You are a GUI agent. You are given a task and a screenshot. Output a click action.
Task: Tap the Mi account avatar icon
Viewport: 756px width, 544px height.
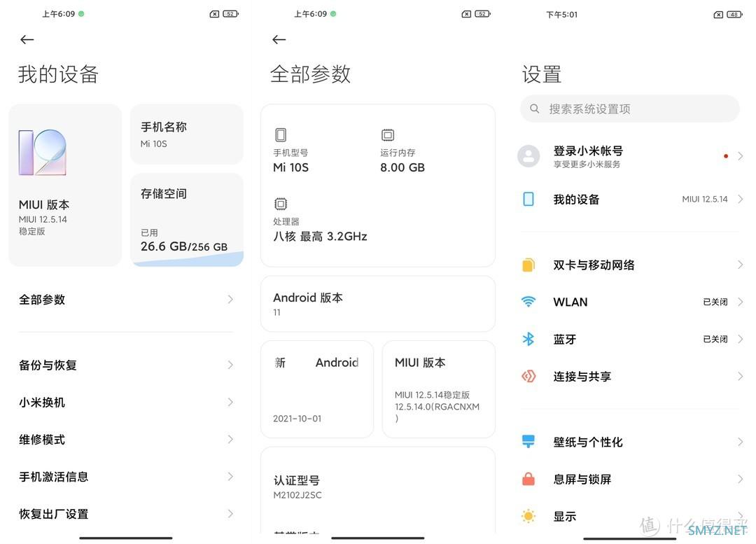[x=528, y=155]
